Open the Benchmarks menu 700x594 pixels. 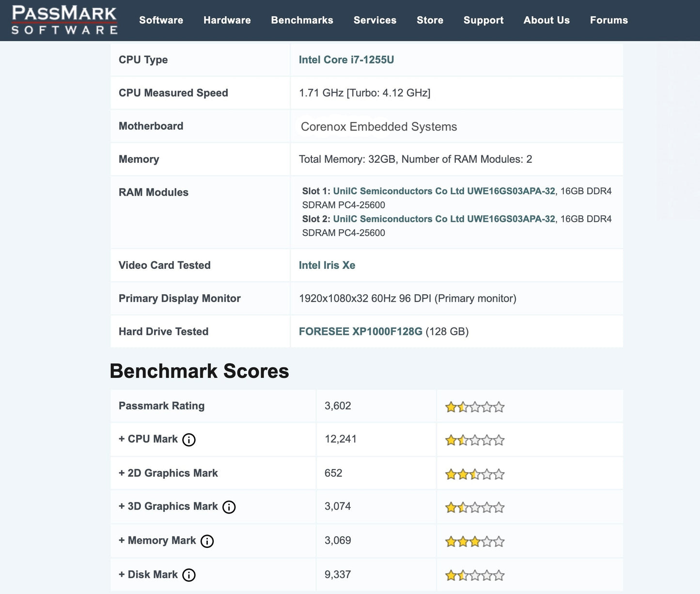point(302,20)
